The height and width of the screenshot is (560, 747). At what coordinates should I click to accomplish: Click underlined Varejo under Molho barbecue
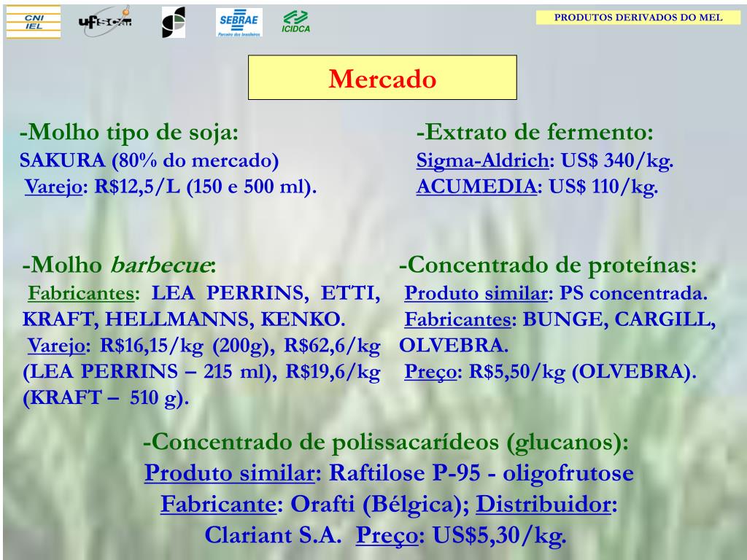tap(56, 346)
